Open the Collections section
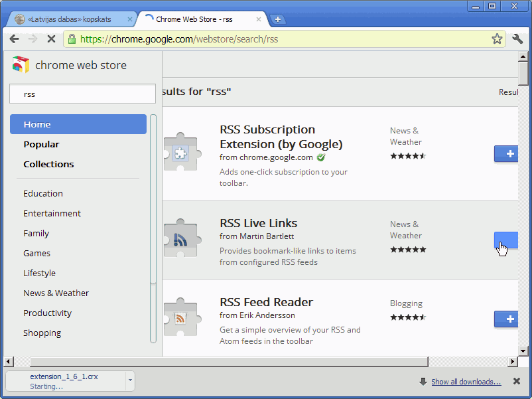 48,164
